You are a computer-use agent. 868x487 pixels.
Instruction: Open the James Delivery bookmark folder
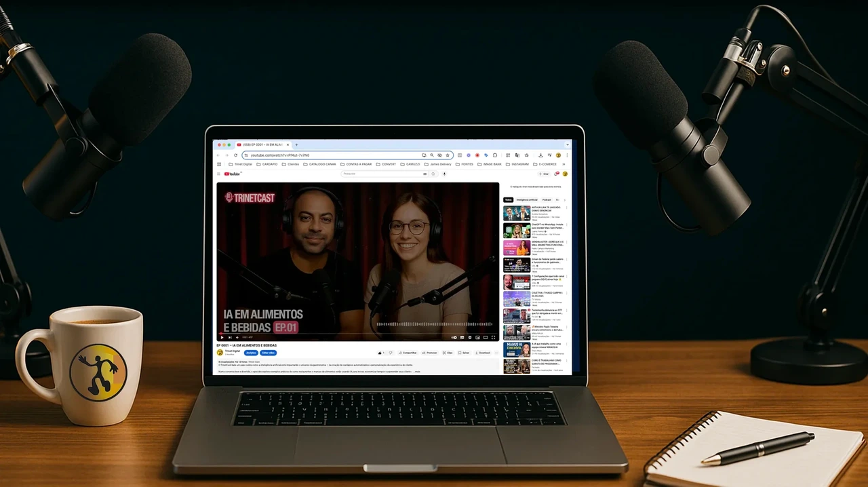[x=438, y=164]
